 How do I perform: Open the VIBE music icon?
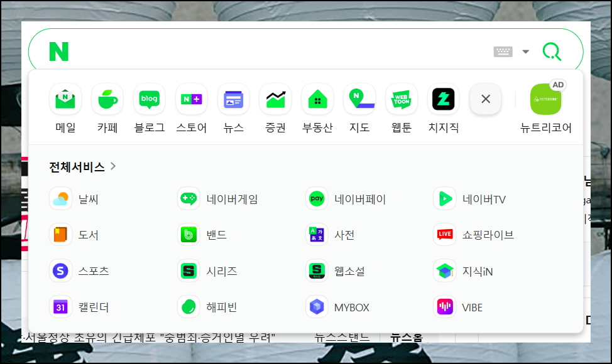445,307
